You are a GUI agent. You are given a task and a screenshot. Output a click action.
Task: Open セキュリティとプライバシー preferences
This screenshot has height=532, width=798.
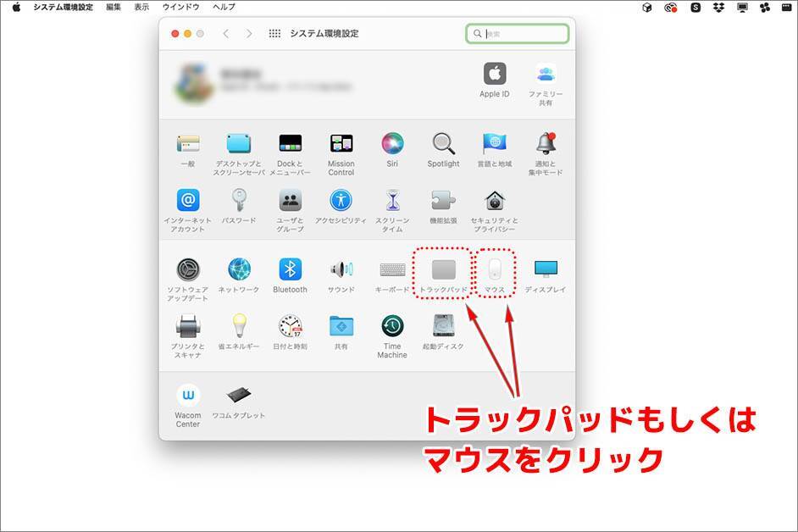495,200
